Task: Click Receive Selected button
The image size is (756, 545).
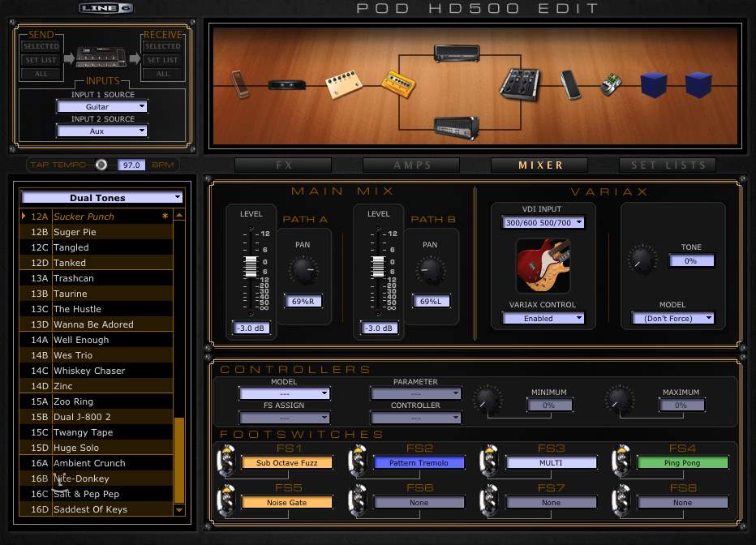Action: coord(162,46)
